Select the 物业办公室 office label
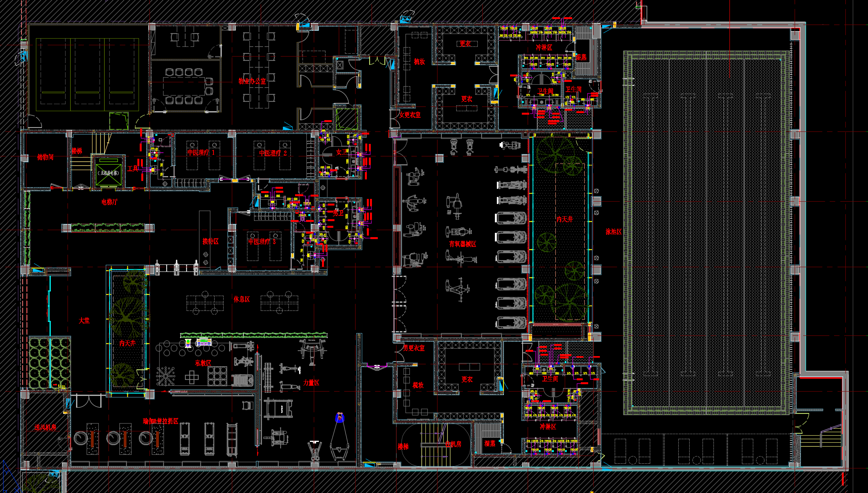 (x=252, y=81)
